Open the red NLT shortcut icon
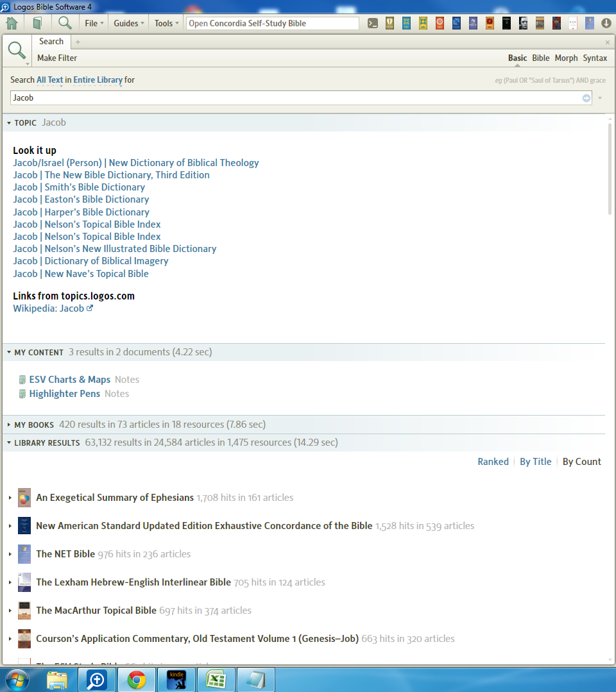 pos(490,23)
